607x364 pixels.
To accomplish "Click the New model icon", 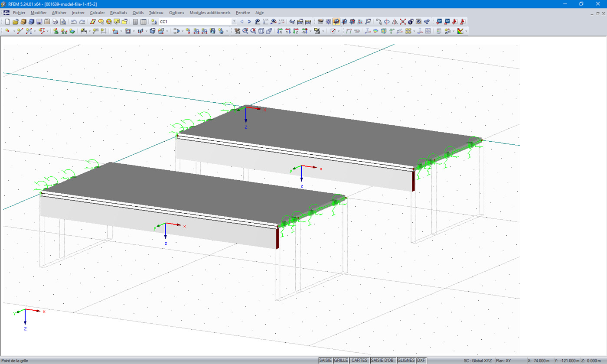I will point(7,21).
